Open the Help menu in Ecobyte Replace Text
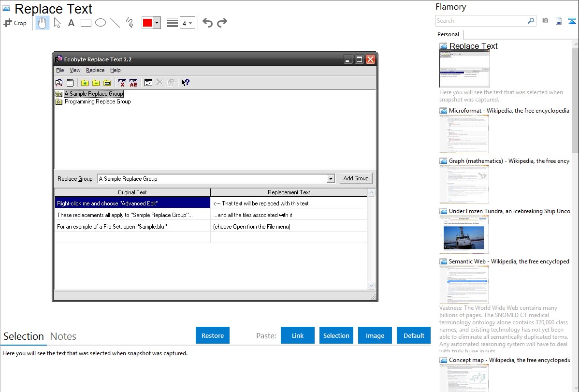 point(115,70)
